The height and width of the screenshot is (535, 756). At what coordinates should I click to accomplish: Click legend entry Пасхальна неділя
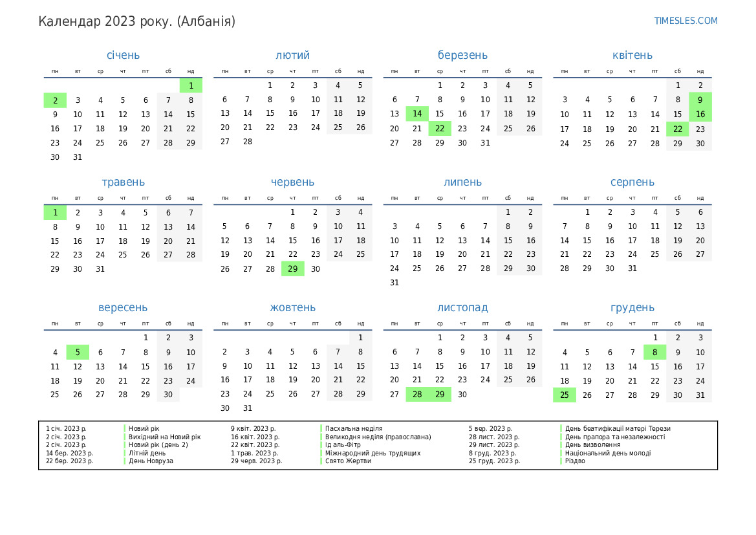(353, 428)
